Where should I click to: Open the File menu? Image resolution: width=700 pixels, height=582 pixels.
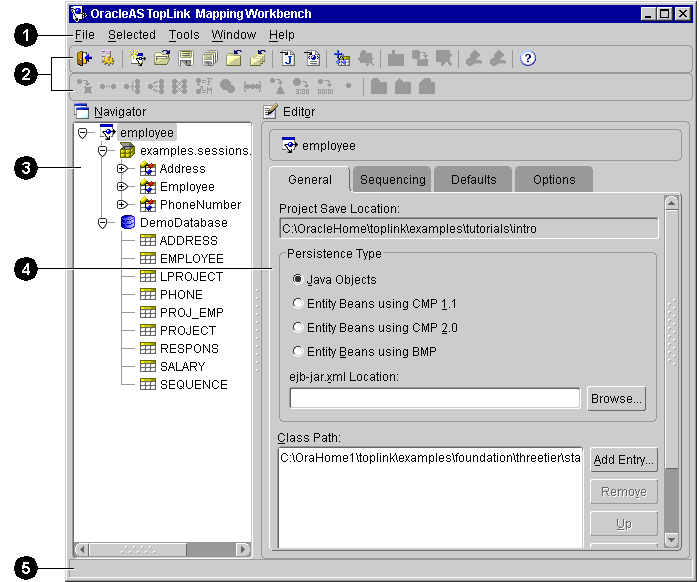coord(84,35)
